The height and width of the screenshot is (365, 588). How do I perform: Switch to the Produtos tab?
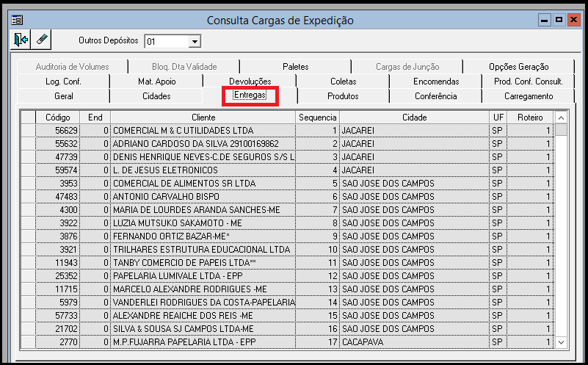tap(343, 96)
